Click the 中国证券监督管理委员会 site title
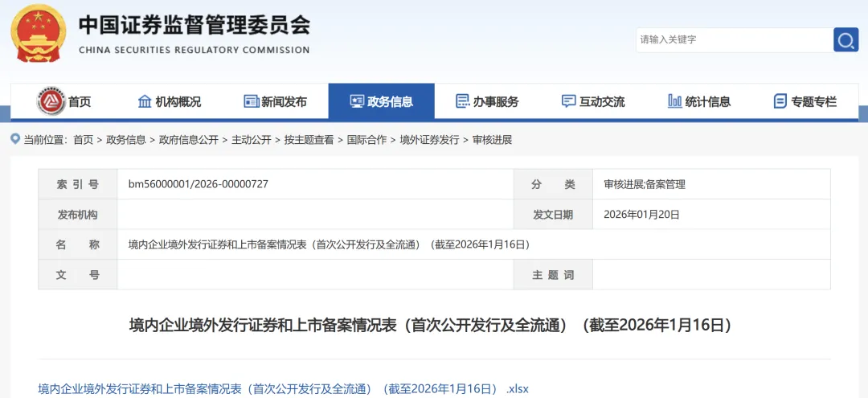This screenshot has width=868, height=398. (x=194, y=25)
